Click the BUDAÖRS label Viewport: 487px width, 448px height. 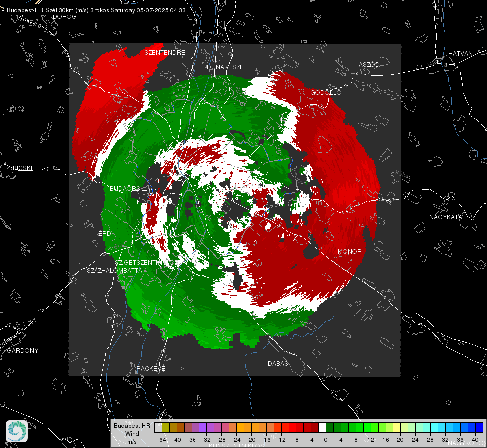pyautogui.click(x=125, y=188)
